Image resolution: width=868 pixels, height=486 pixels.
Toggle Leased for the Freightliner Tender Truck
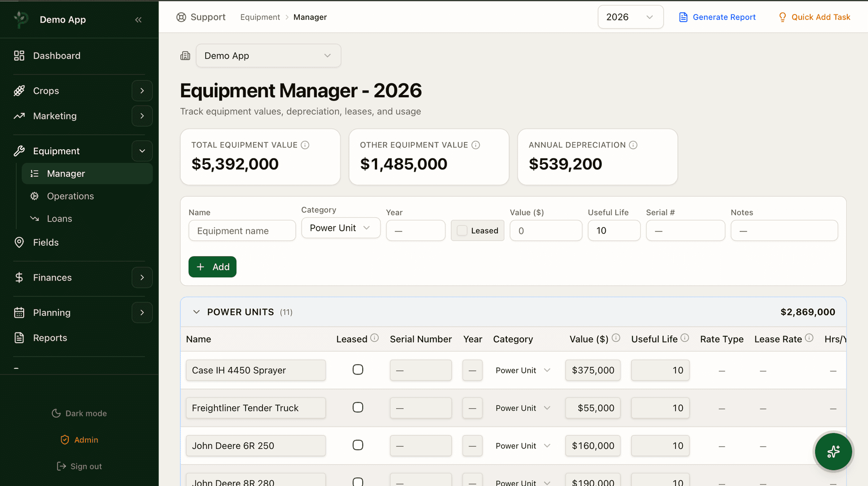[x=358, y=407]
